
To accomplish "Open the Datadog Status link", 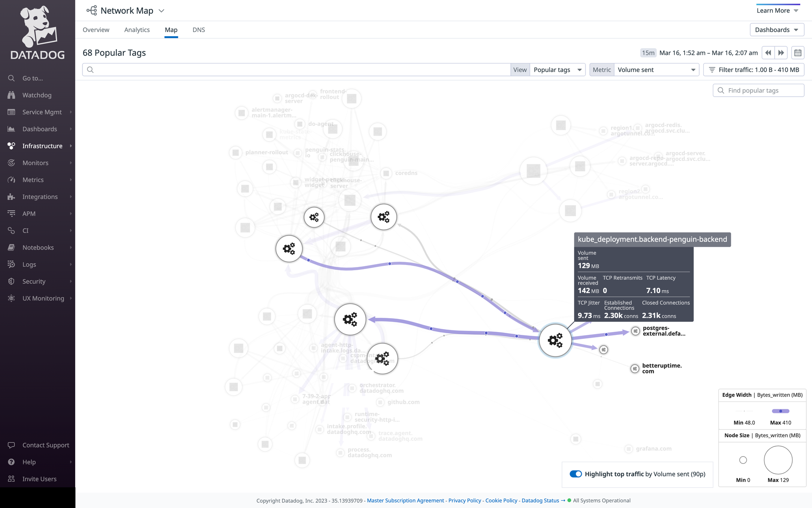I will (x=540, y=501).
